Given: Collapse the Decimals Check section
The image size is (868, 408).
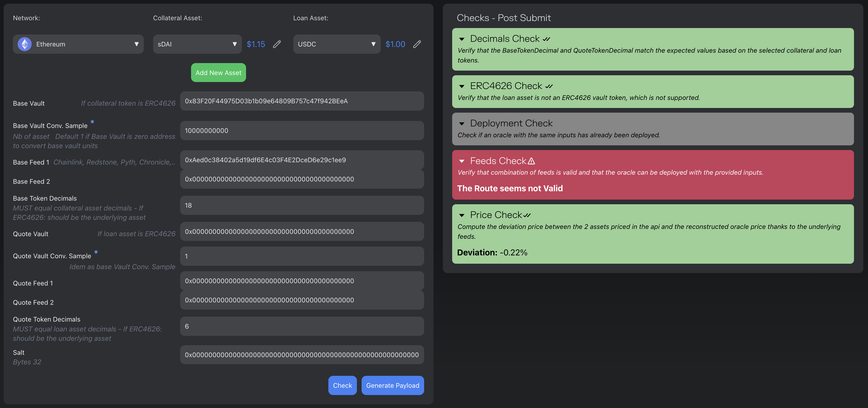Looking at the screenshot, I should point(462,39).
